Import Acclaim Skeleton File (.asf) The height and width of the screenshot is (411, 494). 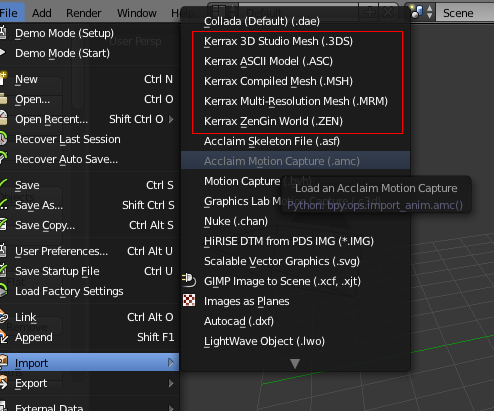[x=295, y=141]
